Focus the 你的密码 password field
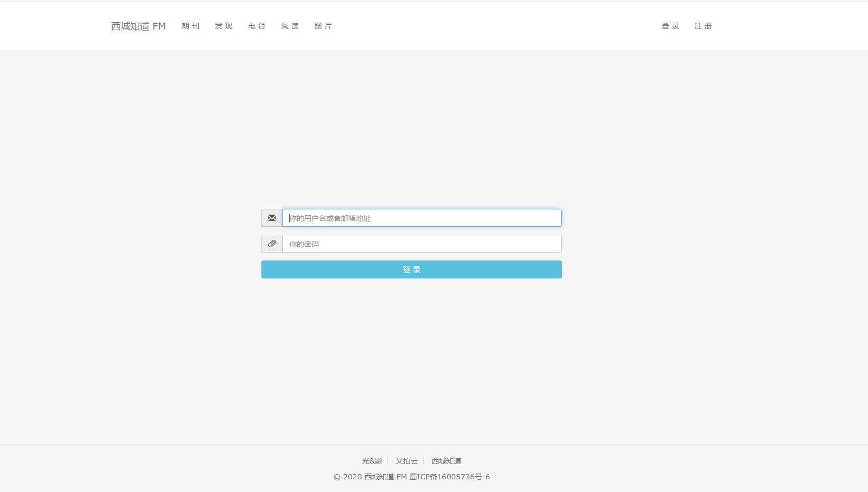The image size is (868, 492). 422,244
